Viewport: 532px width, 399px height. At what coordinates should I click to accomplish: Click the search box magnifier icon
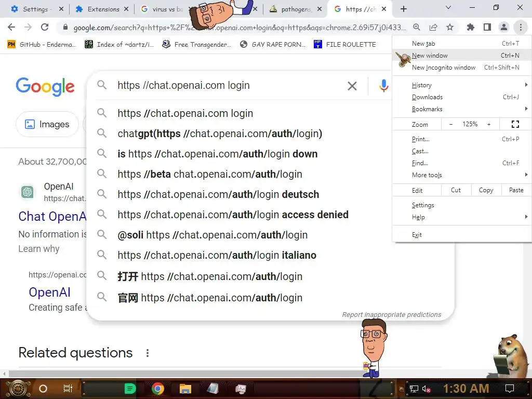tap(102, 85)
